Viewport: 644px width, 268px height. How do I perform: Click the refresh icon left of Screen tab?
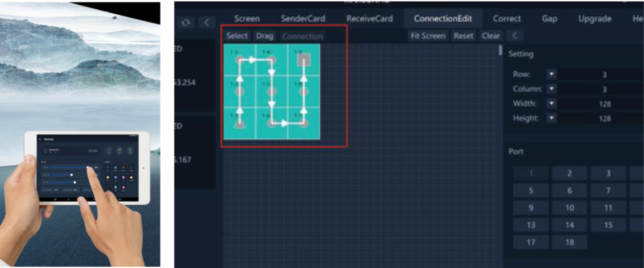point(185,22)
